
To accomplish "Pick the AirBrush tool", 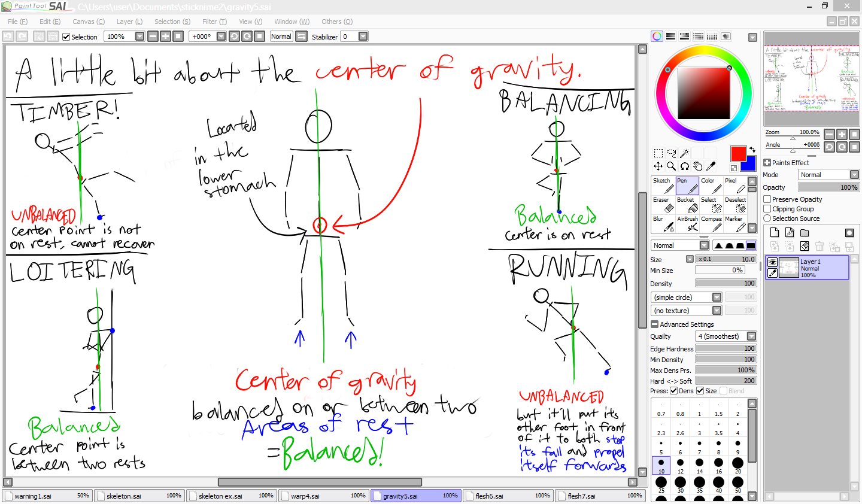I will click(x=687, y=224).
